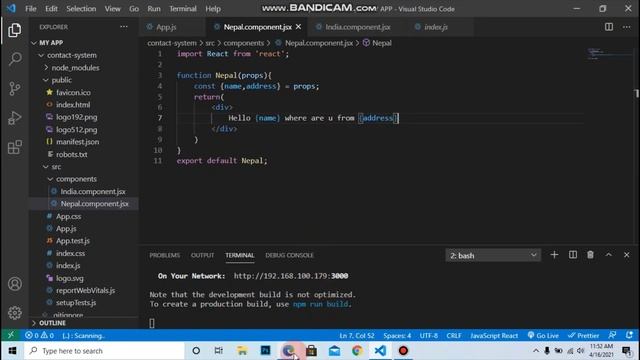Switch to the App.js editor tab

(166, 27)
